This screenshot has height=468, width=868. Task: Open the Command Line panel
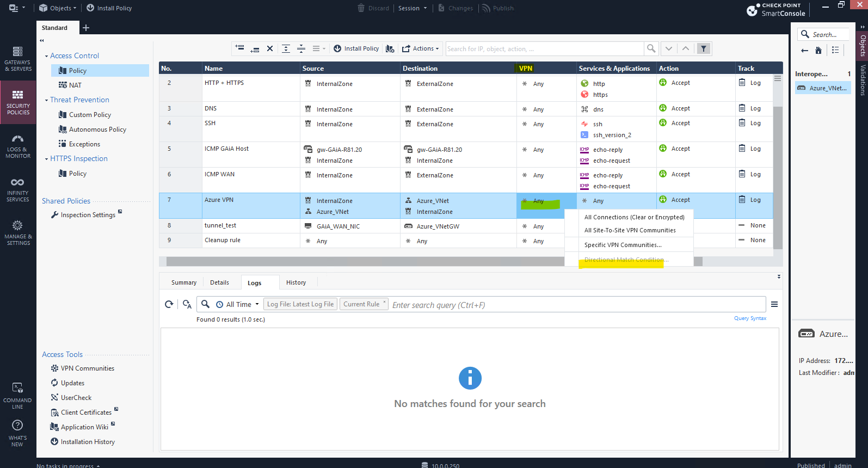point(17,396)
